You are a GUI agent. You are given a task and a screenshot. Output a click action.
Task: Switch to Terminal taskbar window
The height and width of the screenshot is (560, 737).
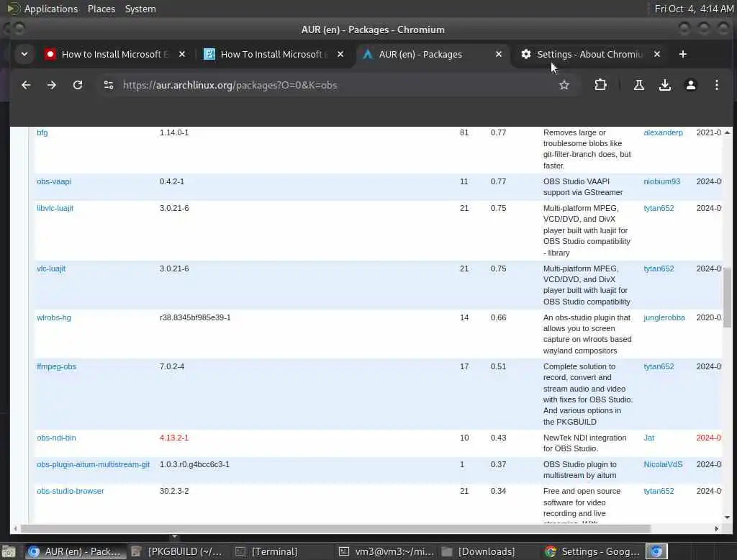268,551
